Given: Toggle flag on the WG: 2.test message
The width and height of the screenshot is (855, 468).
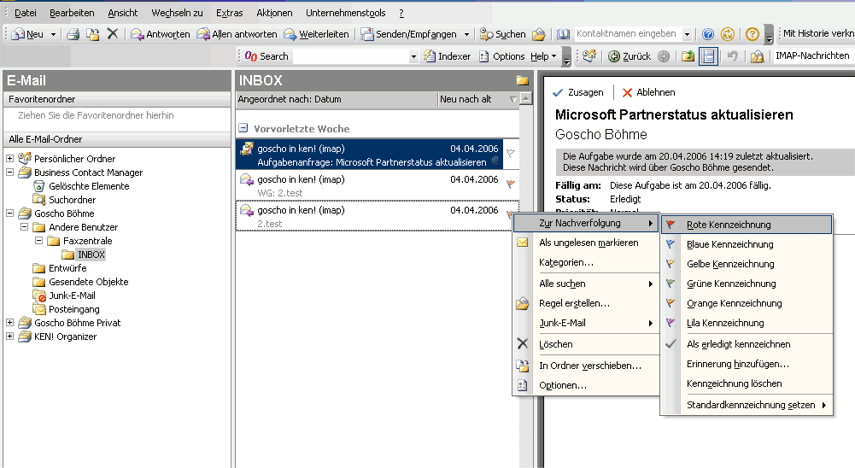Looking at the screenshot, I should click(x=510, y=185).
